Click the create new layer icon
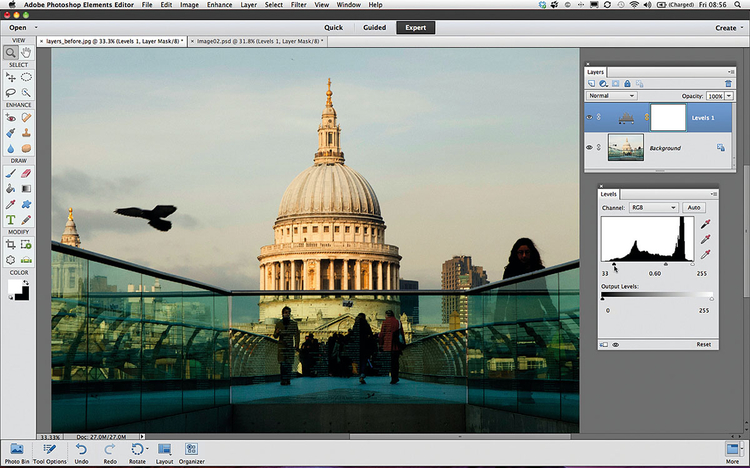The image size is (750, 468). point(592,84)
